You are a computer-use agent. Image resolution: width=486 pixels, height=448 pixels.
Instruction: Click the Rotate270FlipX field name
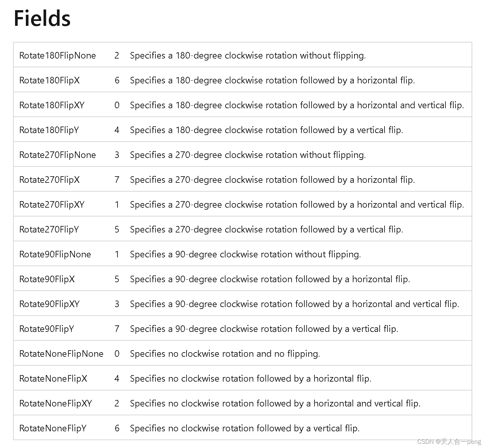(x=49, y=180)
